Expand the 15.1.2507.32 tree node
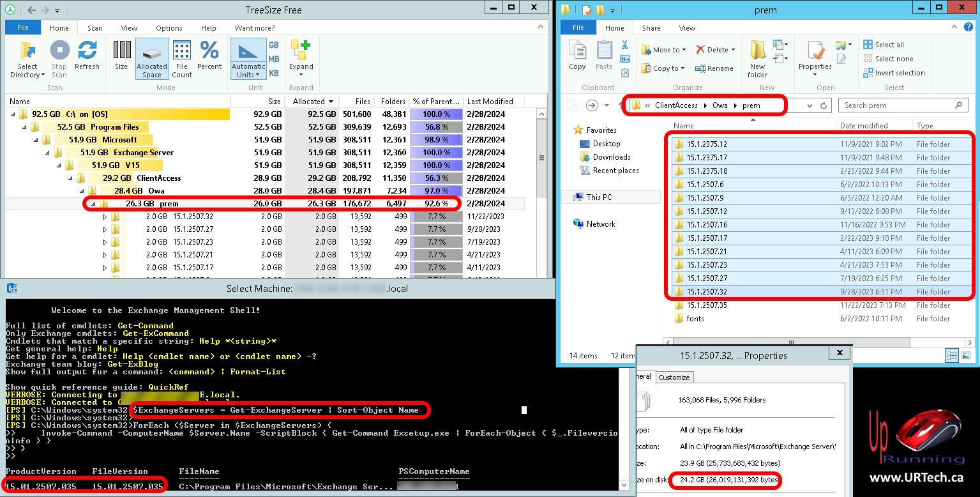 point(105,217)
